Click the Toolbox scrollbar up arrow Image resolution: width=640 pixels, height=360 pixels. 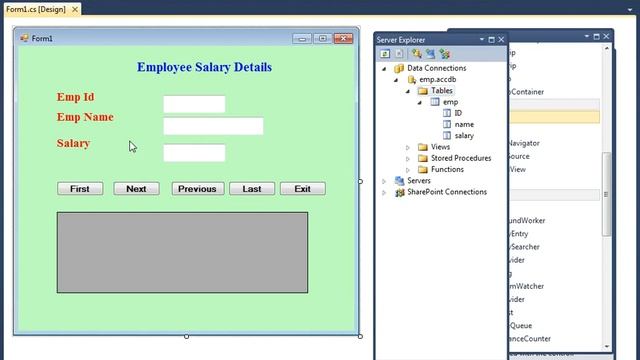(x=607, y=48)
